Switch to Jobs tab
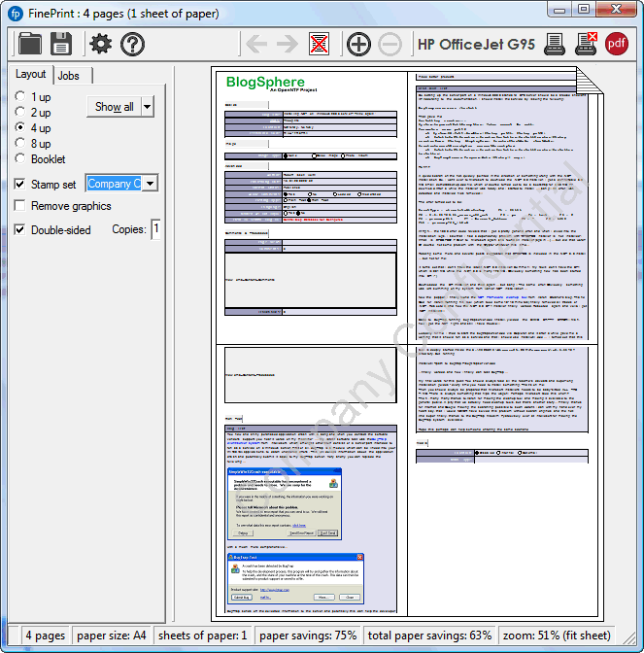 pos(69,76)
